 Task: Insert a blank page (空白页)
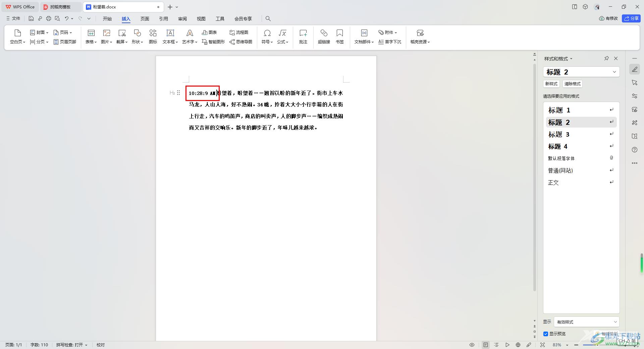point(17,37)
